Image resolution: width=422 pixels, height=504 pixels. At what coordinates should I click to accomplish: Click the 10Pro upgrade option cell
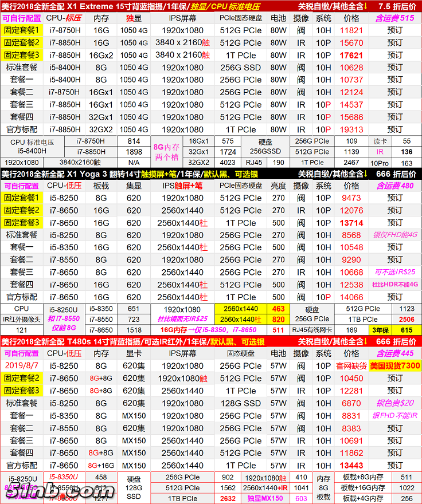point(380,163)
